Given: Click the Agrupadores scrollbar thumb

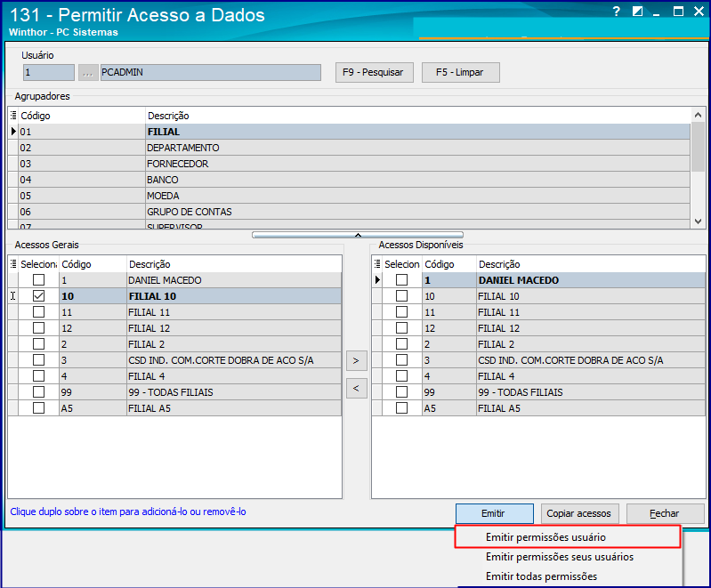Looking at the screenshot, I should pyautogui.click(x=698, y=147).
